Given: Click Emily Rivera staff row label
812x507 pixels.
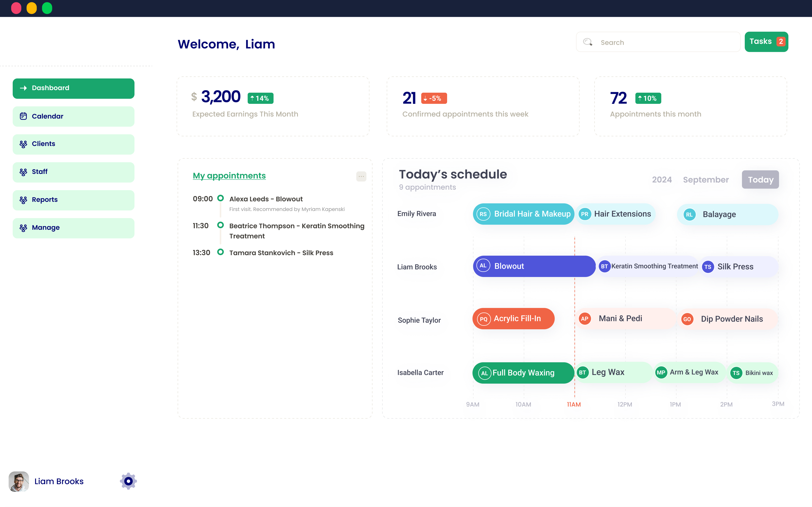Looking at the screenshot, I should coord(417,214).
